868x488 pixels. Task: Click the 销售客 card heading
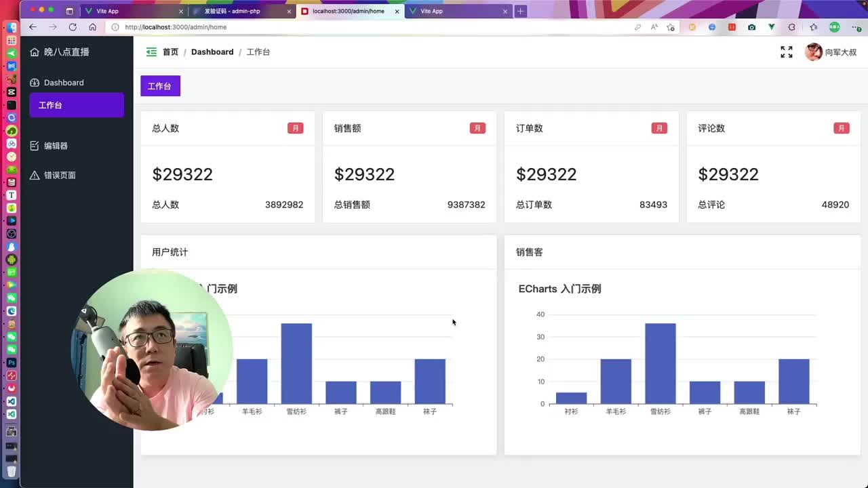pos(529,252)
